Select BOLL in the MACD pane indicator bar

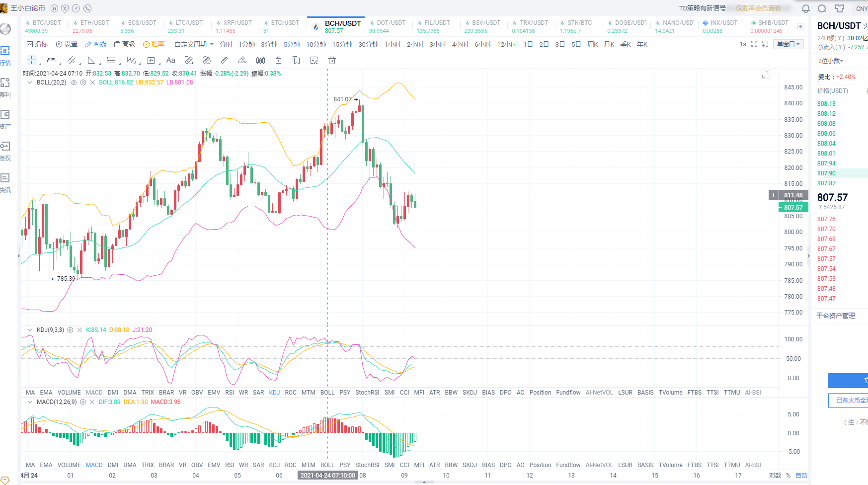pyautogui.click(x=327, y=465)
